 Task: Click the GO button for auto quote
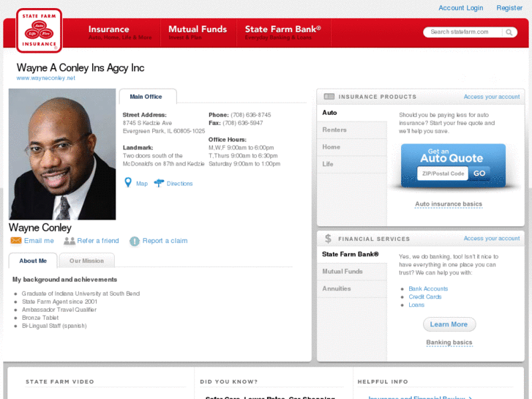(479, 174)
